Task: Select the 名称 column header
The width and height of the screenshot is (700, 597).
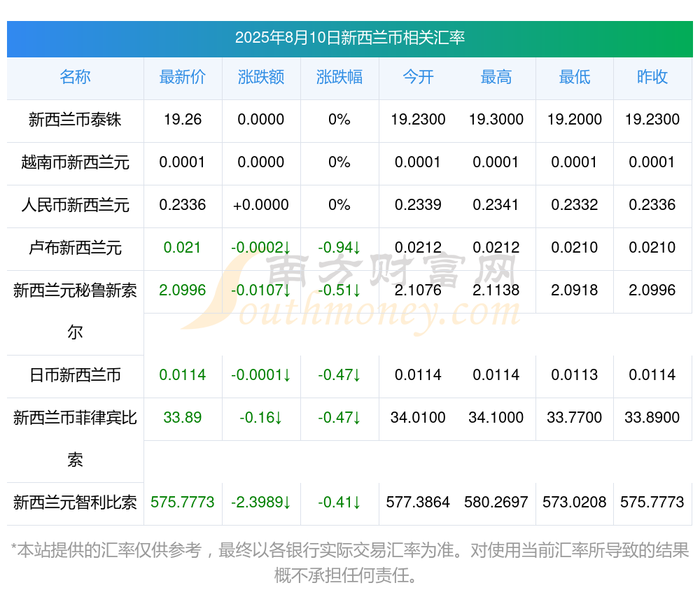Action: point(75,77)
